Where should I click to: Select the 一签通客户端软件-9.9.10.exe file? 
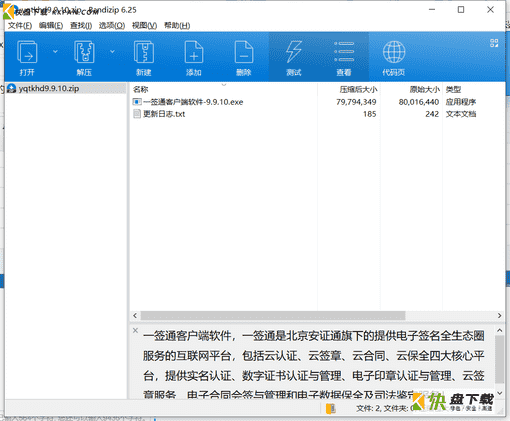(193, 102)
